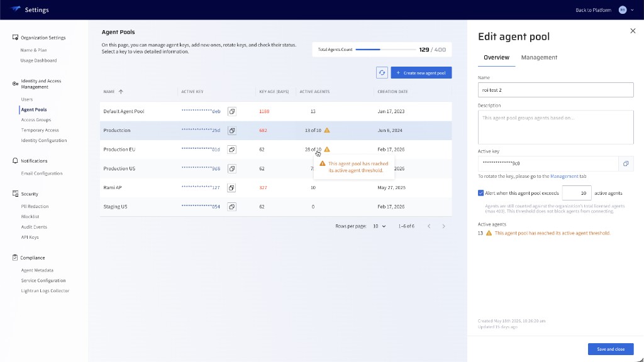Copy active key in edit panel

point(626,163)
